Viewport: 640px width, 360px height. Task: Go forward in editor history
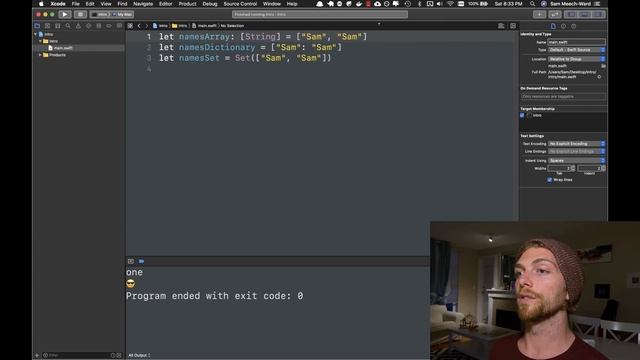[147, 26]
